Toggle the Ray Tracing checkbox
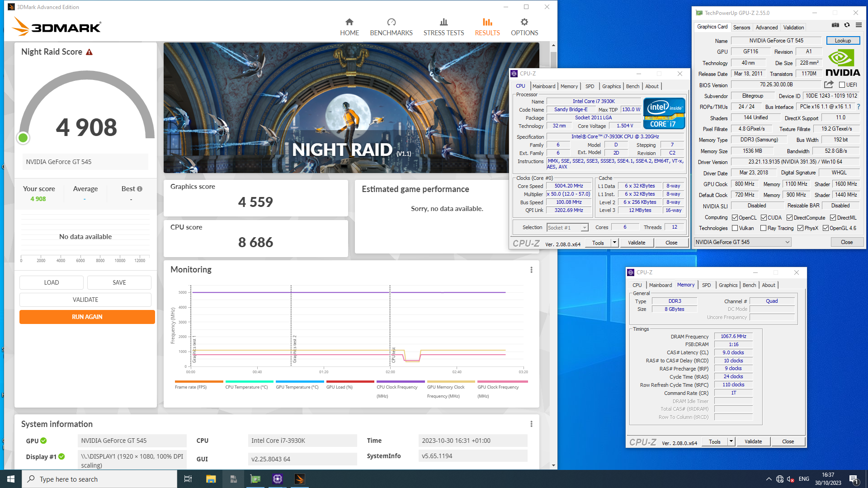This screenshot has height=488, width=868. coord(763,228)
